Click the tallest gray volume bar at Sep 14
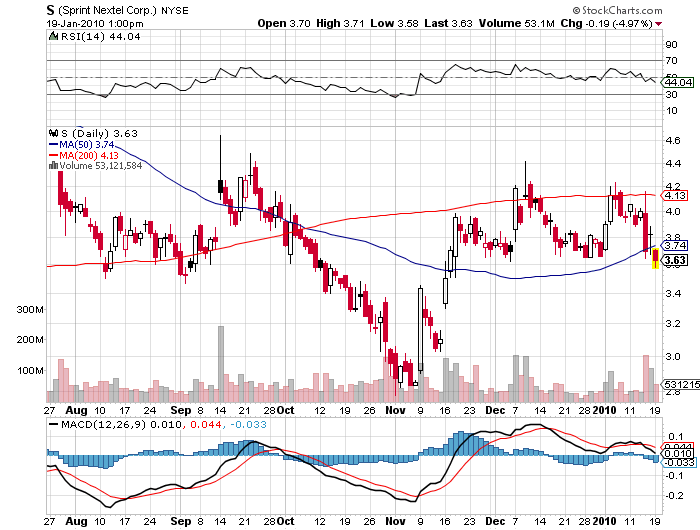Viewport: 700px width, 530px height. (221, 364)
